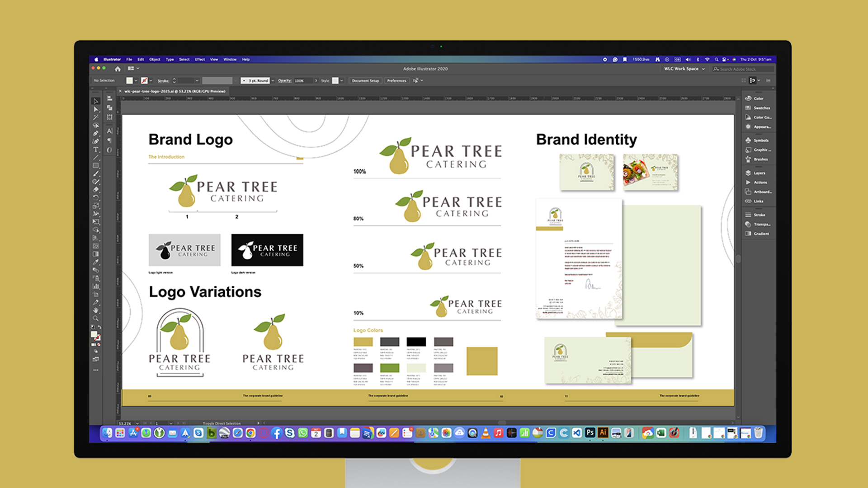868x488 pixels.
Task: Open the Window menu
Action: click(230, 59)
